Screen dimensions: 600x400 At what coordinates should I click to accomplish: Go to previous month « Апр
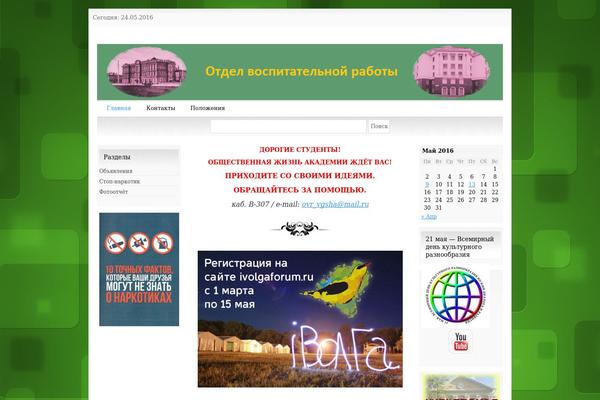429,216
